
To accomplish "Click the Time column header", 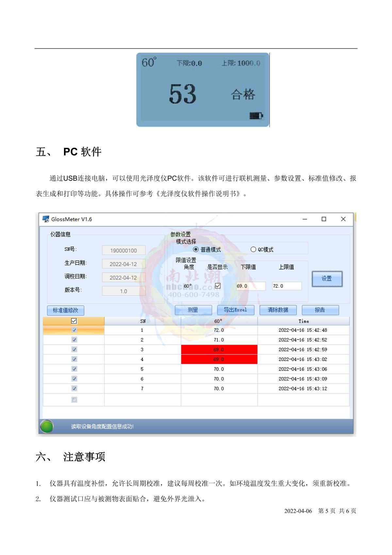I will point(303,321).
